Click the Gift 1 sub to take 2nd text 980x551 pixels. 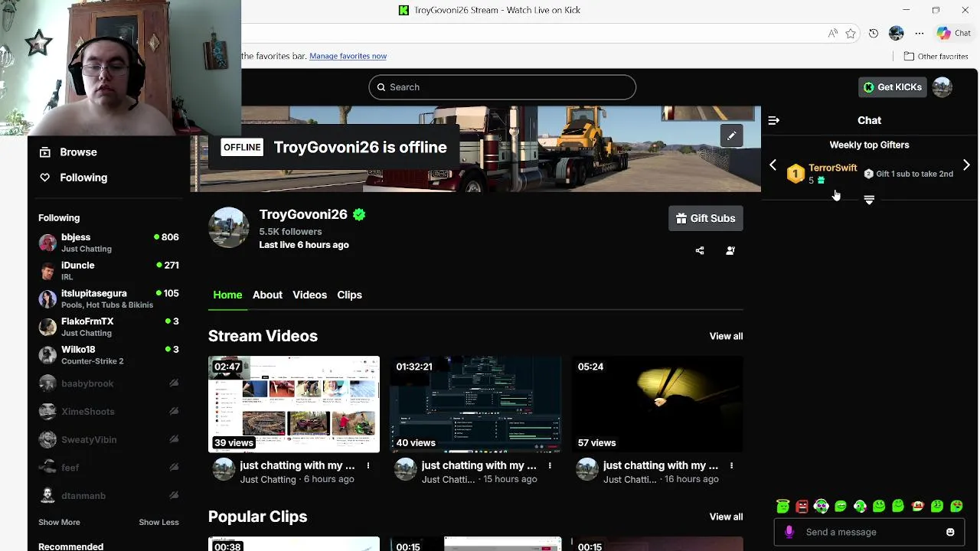[914, 174]
